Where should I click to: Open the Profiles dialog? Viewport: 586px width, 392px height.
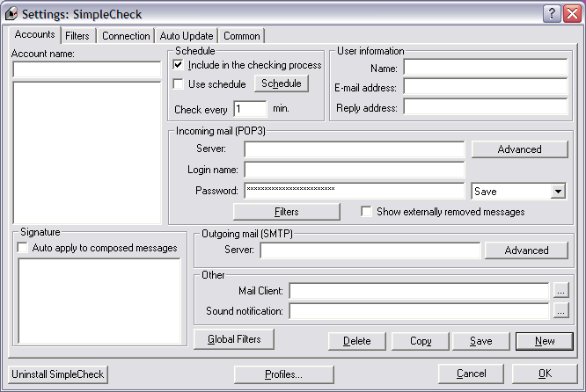click(x=283, y=374)
